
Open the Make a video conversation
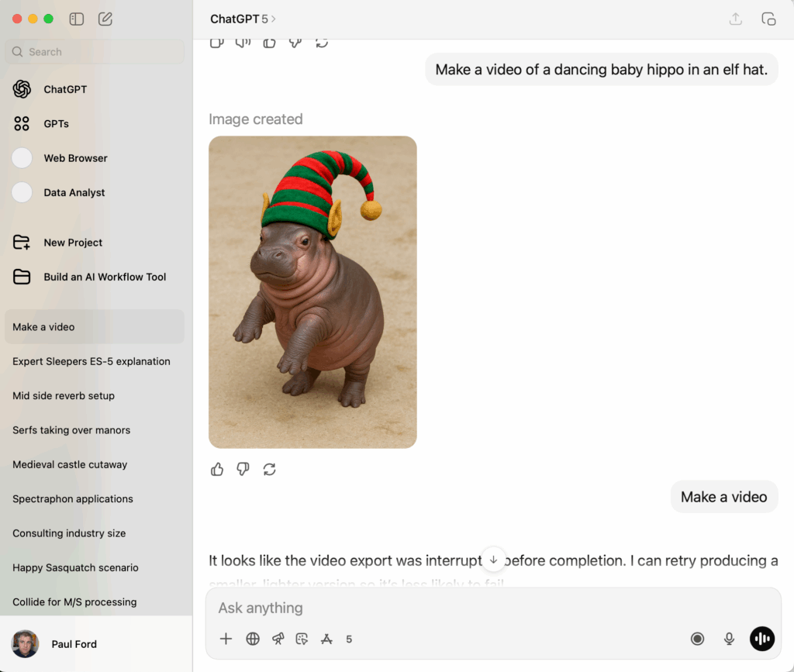tap(43, 326)
